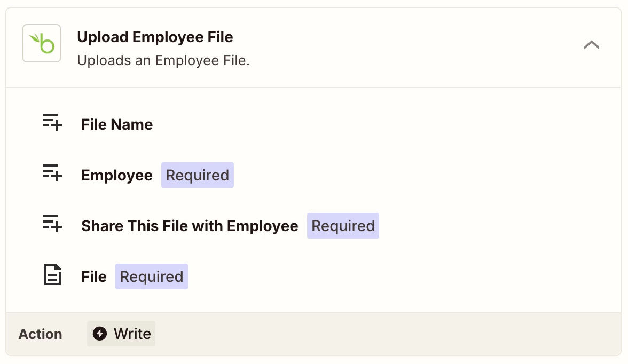The height and width of the screenshot is (364, 628).
Task: Click the Action label in the footer
Action: click(41, 334)
